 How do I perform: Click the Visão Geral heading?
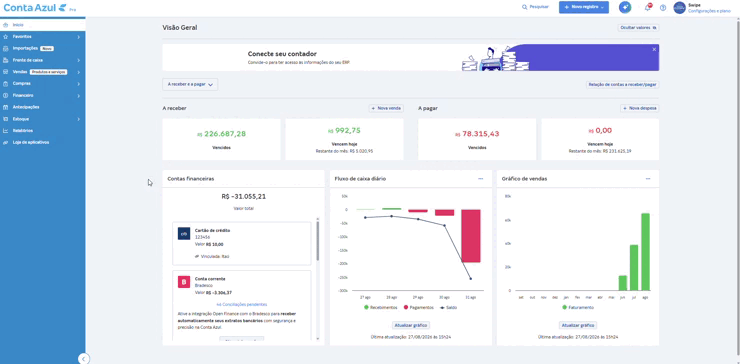(x=180, y=28)
